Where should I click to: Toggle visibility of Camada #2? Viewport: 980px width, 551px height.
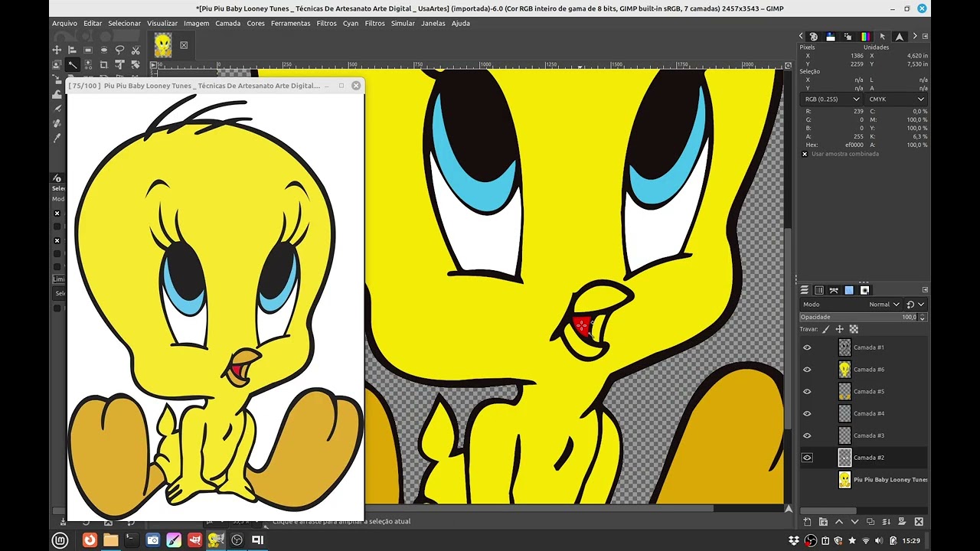click(807, 458)
